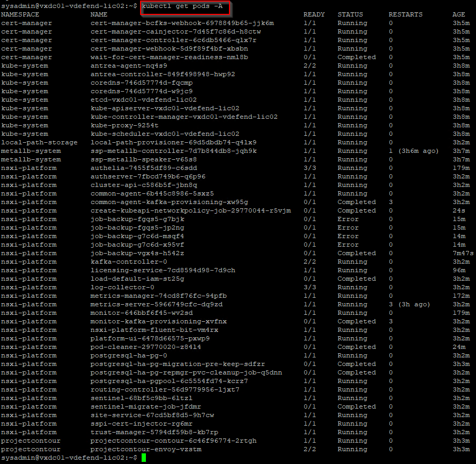
Task: Click the local-path-storage namespace text
Action: (39, 142)
